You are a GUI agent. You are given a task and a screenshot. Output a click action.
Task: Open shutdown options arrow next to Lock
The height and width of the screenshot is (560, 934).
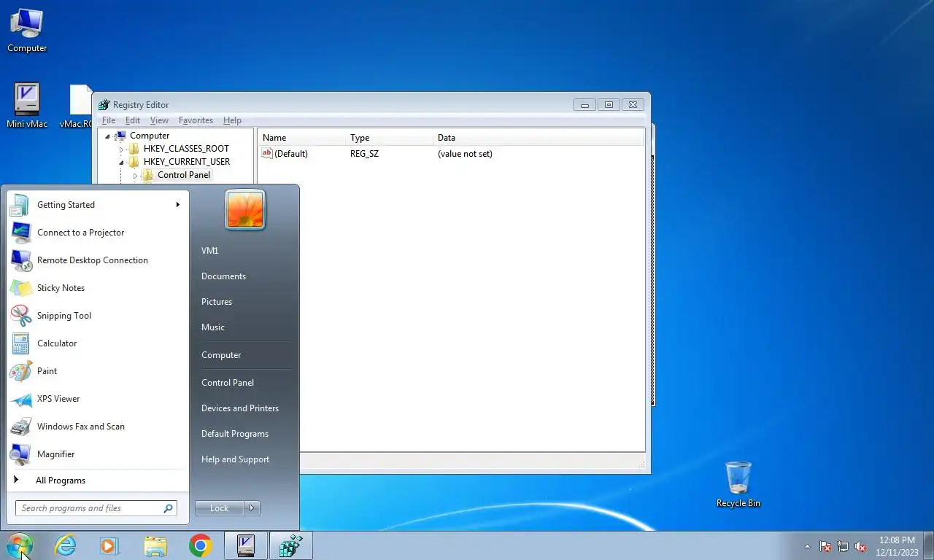[x=252, y=508]
